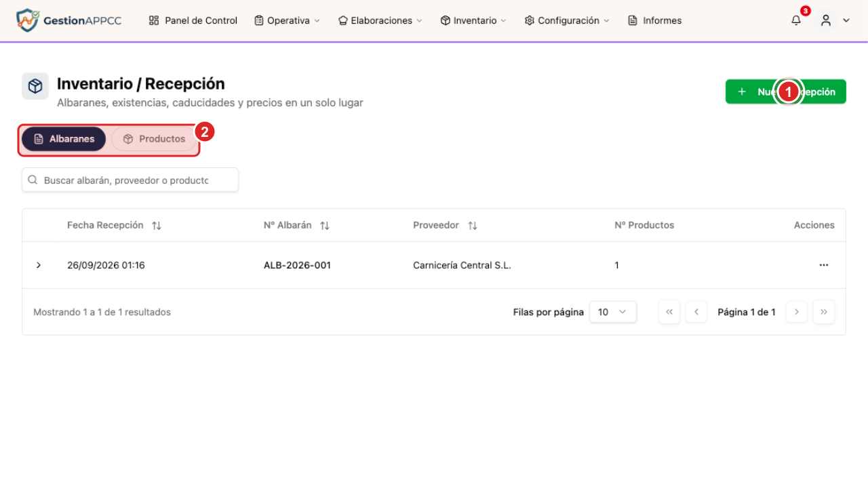Sort by Fecha Recepción arrows
The width and height of the screenshot is (868, 488).
(x=157, y=226)
